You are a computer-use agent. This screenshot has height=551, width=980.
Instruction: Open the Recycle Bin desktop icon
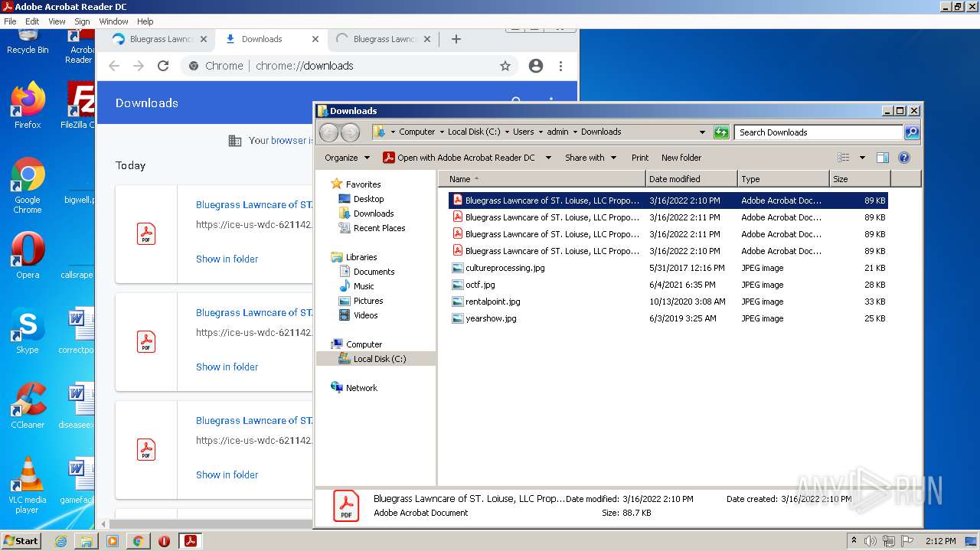[28, 40]
